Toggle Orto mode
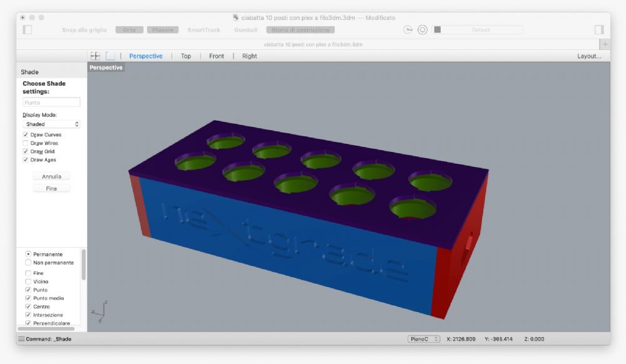 click(x=130, y=30)
